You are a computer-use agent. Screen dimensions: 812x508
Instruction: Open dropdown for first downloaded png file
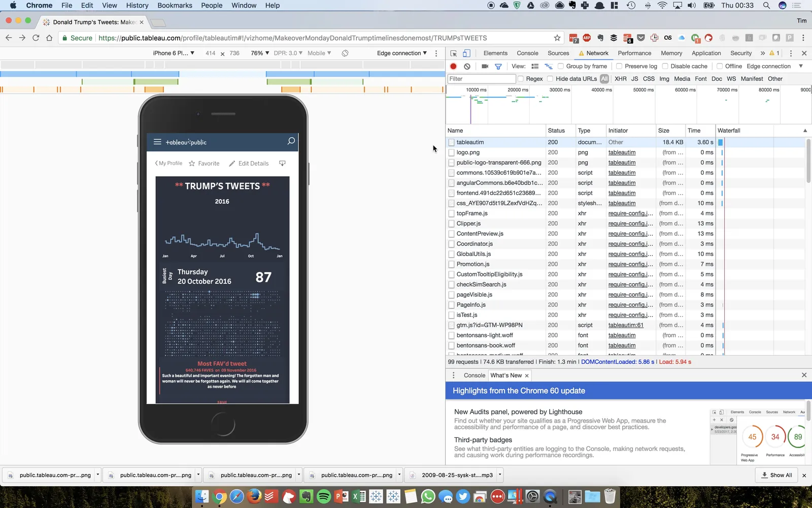[97, 475]
